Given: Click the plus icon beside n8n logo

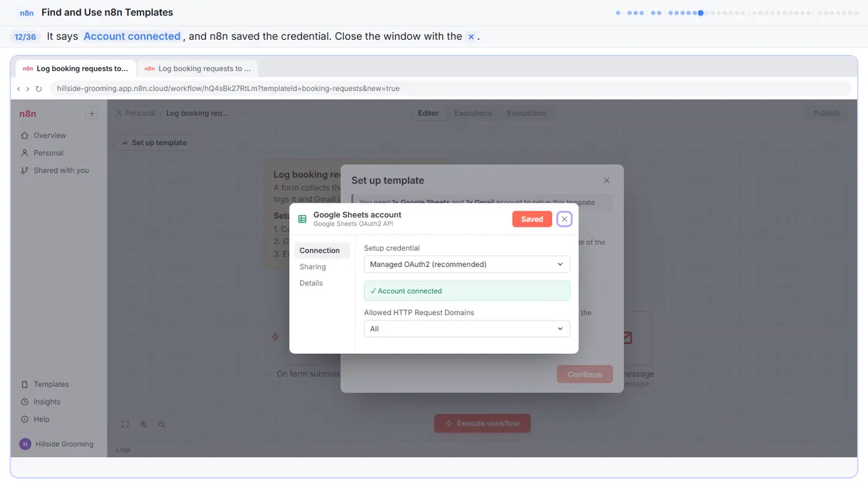Looking at the screenshot, I should [x=92, y=114].
